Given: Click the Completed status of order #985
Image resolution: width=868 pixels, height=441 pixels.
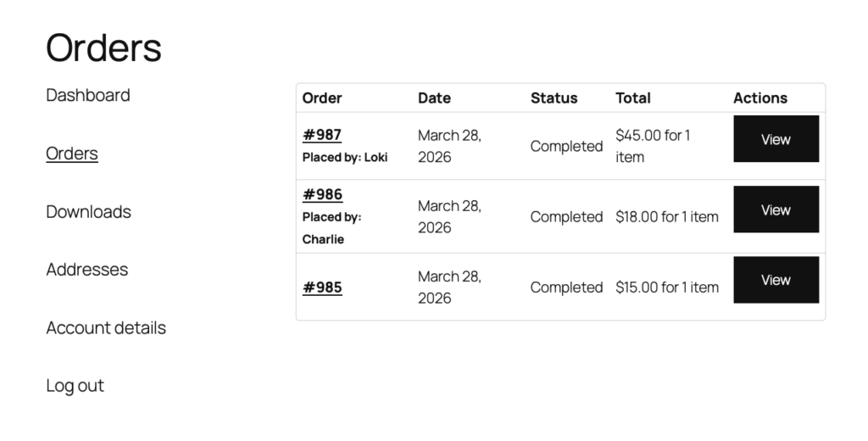Looking at the screenshot, I should pos(566,287).
